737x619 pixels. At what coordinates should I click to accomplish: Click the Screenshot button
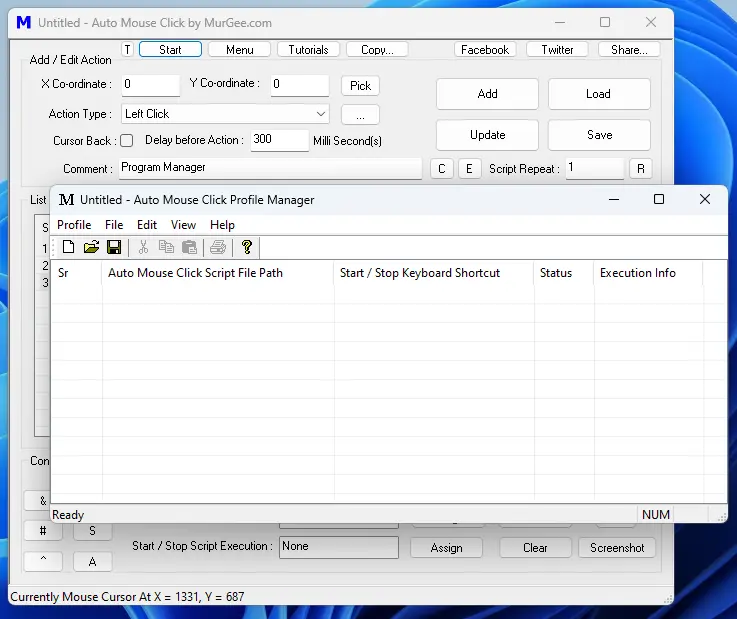tap(617, 548)
